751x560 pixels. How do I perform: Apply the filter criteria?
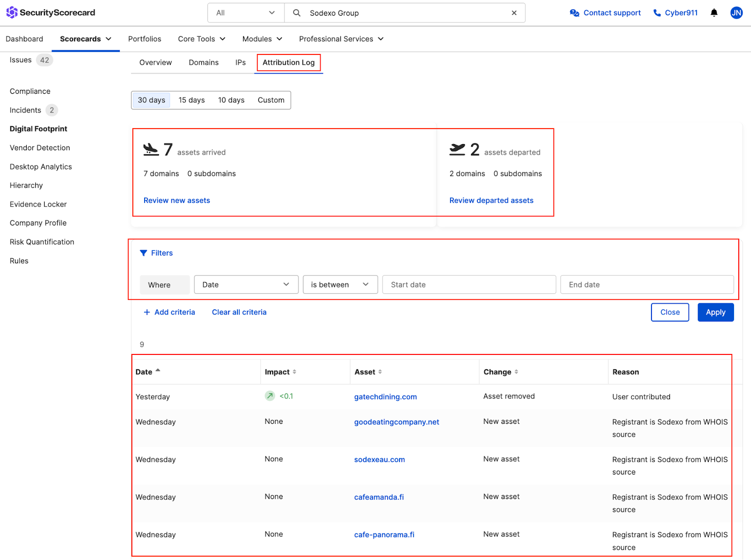(x=716, y=312)
